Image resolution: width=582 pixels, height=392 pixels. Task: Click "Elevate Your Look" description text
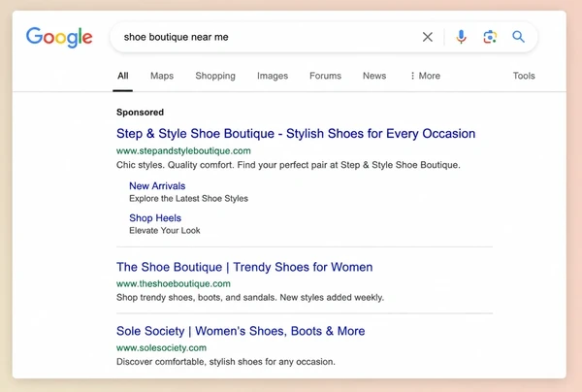click(165, 231)
